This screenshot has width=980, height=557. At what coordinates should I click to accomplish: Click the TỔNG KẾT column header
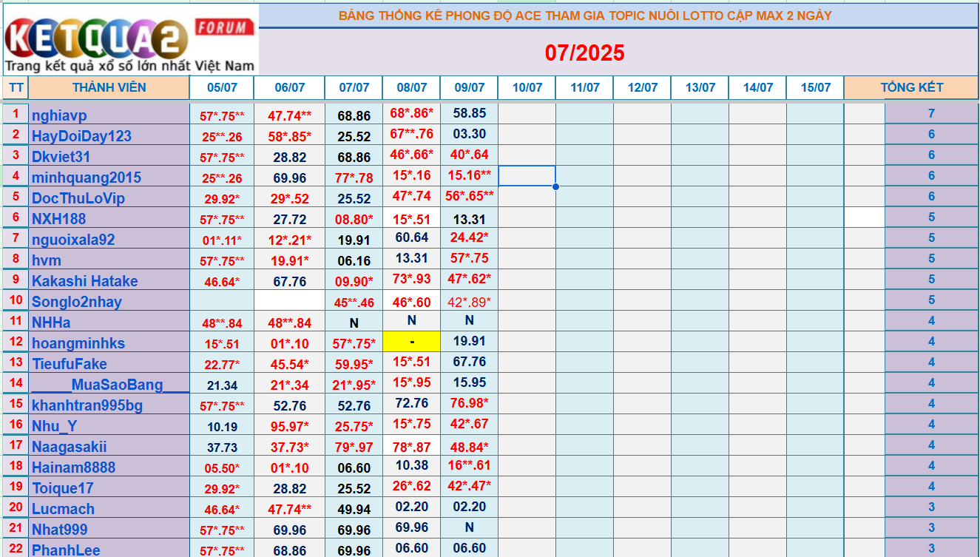(911, 87)
